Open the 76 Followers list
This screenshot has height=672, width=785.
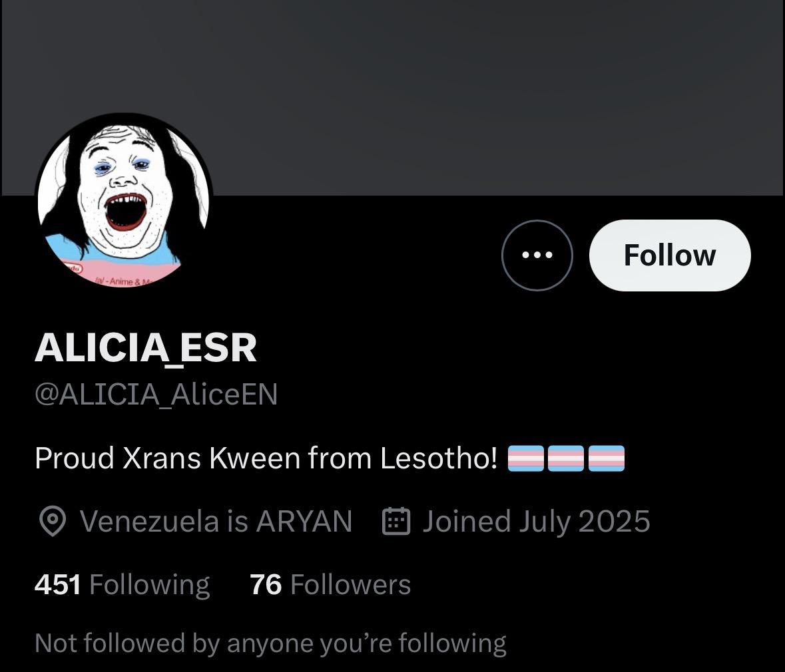pos(330,584)
